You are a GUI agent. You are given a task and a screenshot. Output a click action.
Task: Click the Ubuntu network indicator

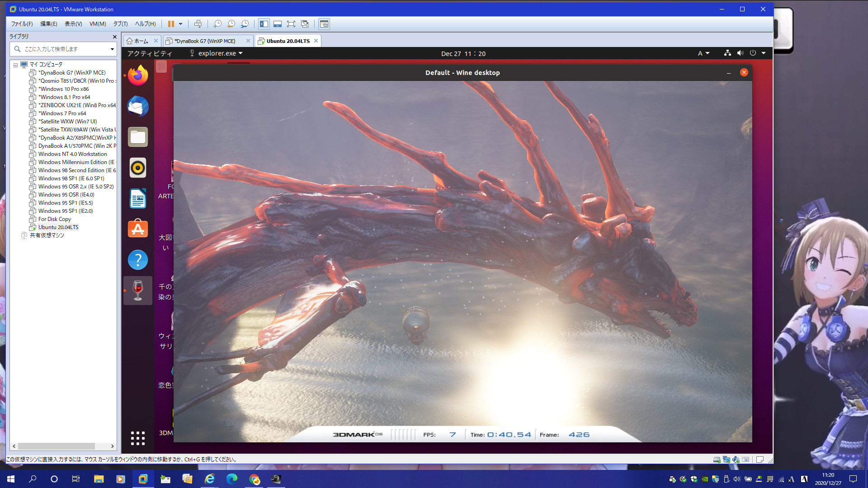pos(727,53)
